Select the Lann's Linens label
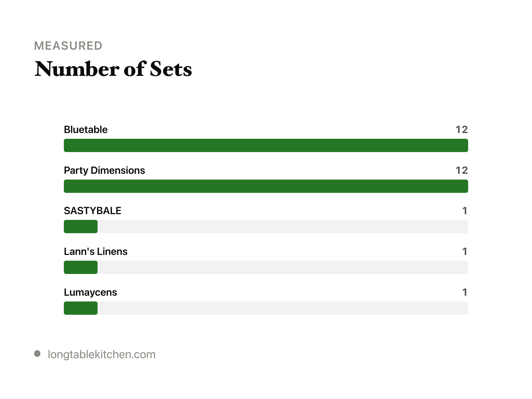532x399 pixels. coord(96,252)
